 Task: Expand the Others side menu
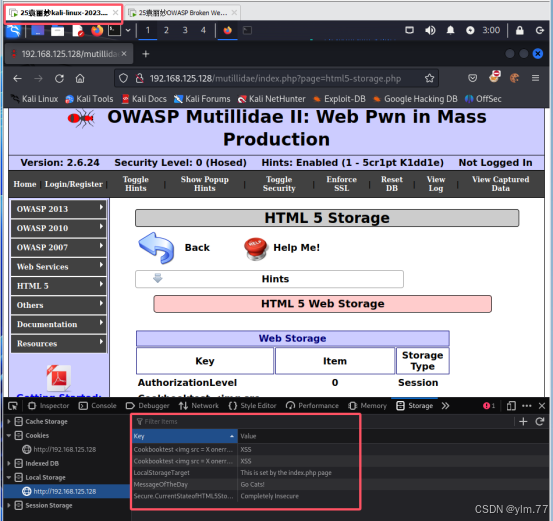pyautogui.click(x=59, y=305)
